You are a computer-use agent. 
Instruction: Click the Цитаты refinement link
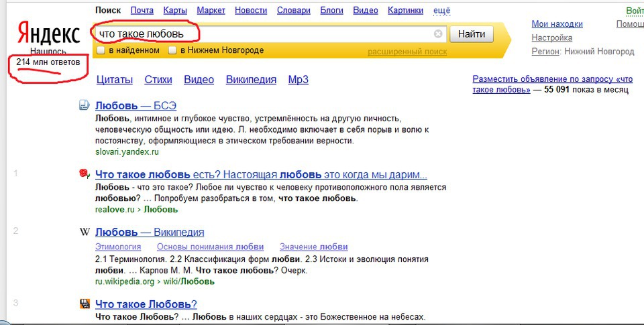coord(115,80)
